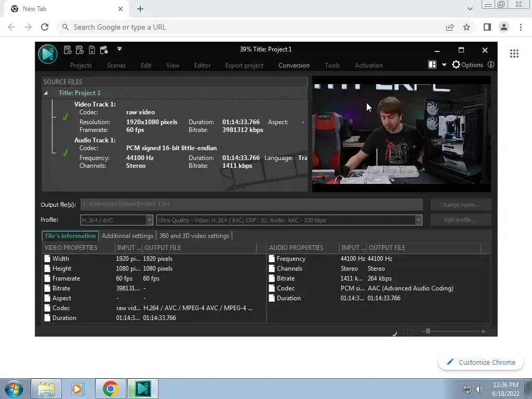
Task: Open the Activation tab
Action: click(x=369, y=65)
